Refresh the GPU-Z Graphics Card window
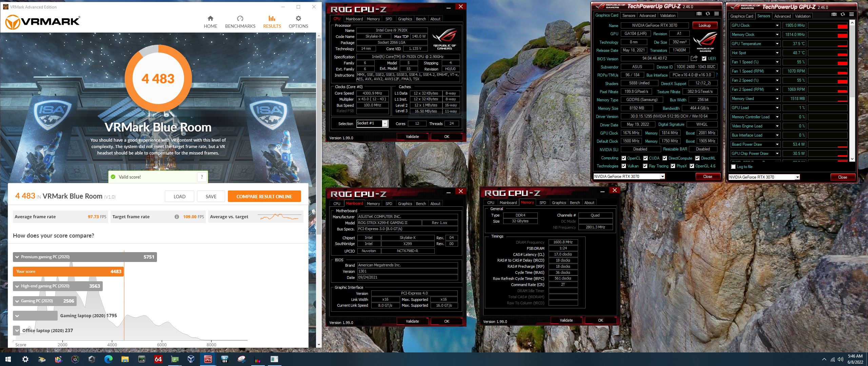The width and height of the screenshot is (868, 366). (x=708, y=14)
